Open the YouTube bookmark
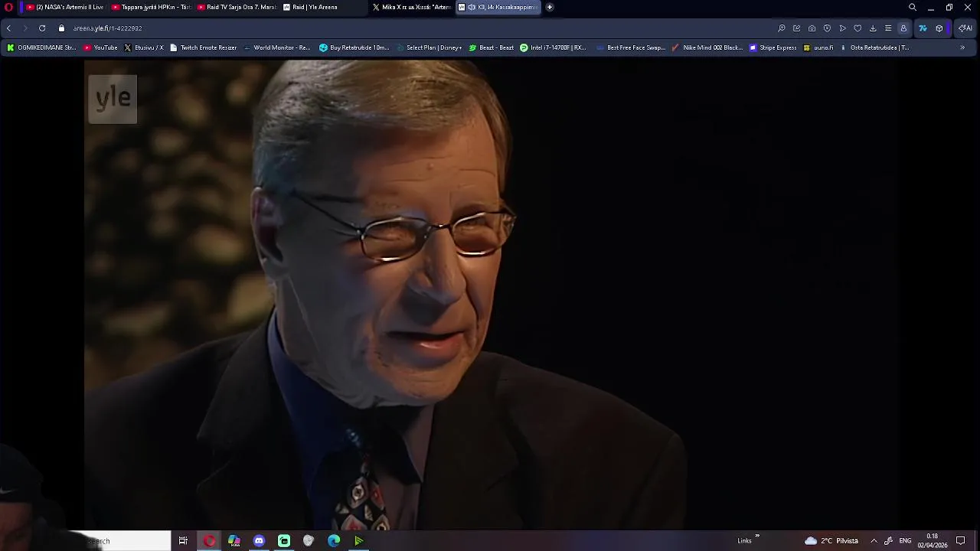 tap(100, 47)
